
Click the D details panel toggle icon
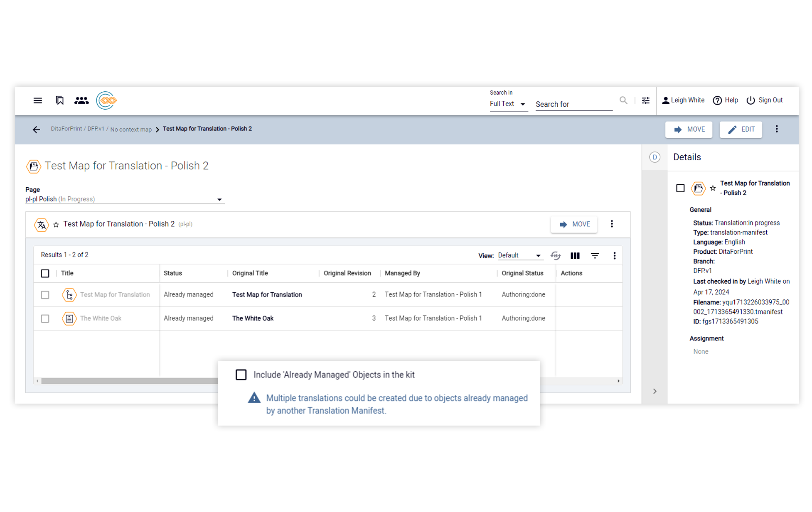tap(655, 157)
